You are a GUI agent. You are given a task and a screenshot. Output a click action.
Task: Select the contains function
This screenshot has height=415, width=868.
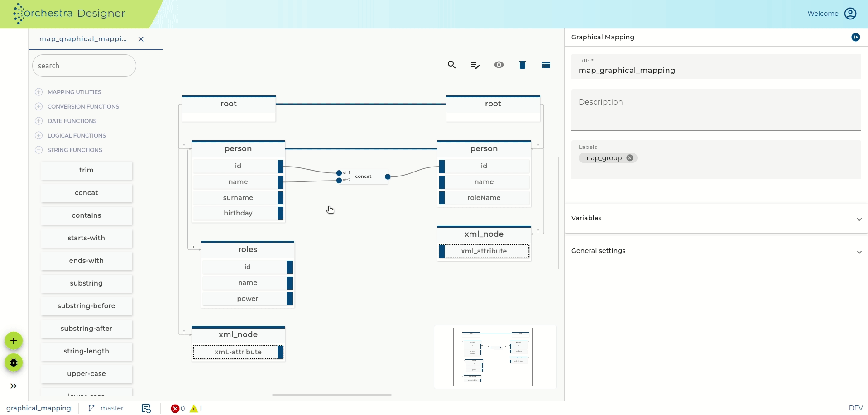pyautogui.click(x=86, y=215)
